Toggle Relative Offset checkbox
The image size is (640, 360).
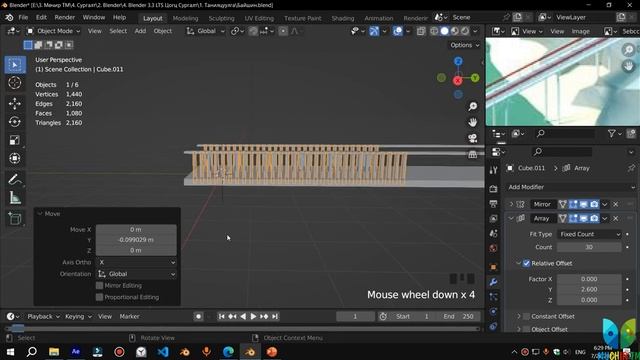pyautogui.click(x=527, y=263)
